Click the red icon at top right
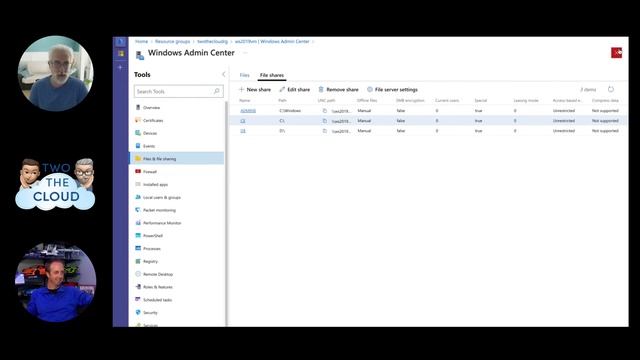The height and width of the screenshot is (360, 640). tap(616, 53)
